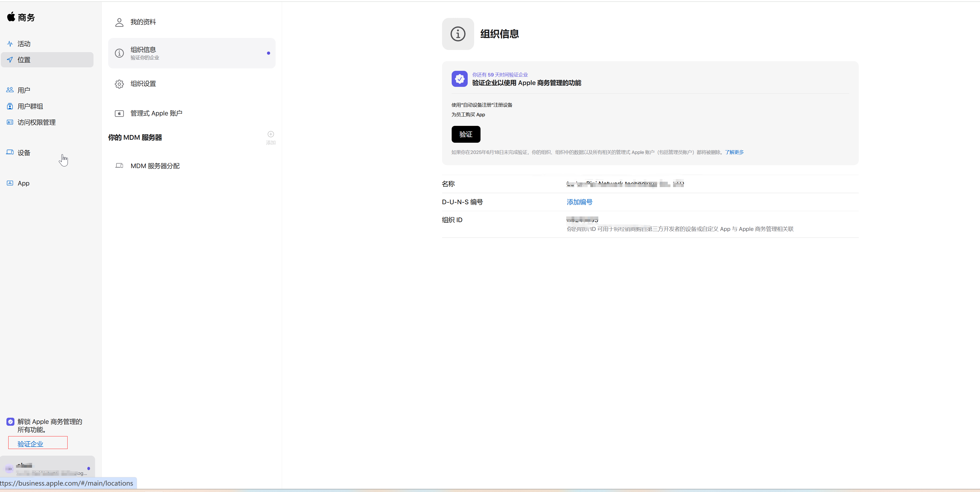
Task: Click the 验证企业 link
Action: click(x=30, y=444)
